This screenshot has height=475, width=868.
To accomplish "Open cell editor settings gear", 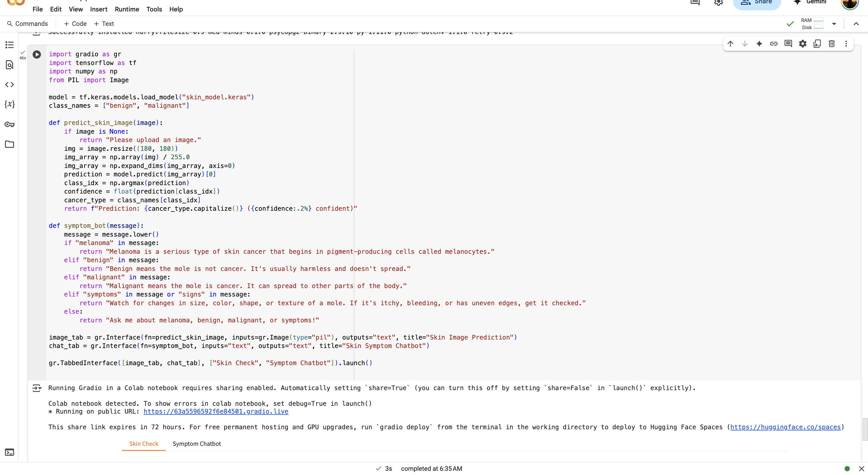I will [803, 44].
